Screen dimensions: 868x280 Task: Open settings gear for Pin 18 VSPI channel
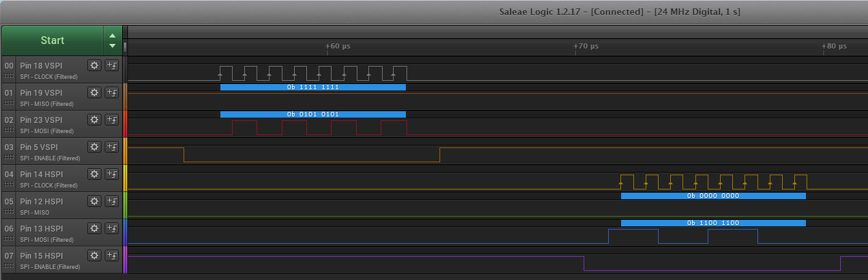(x=94, y=65)
